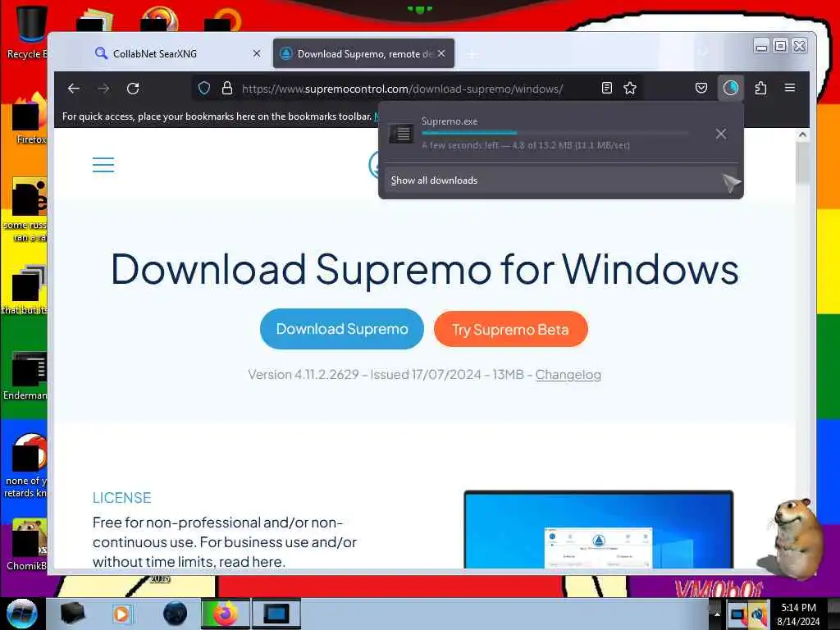Open a new tab with plus button
This screenshot has width=840, height=630.
[x=472, y=54]
